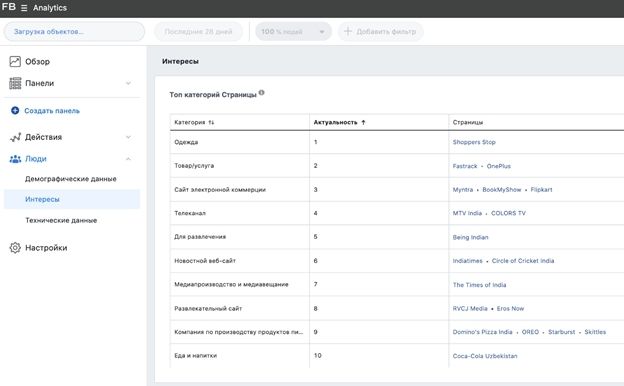The image size is (624, 386).
Task: Open the COLORS TV page link
Action: click(508, 213)
